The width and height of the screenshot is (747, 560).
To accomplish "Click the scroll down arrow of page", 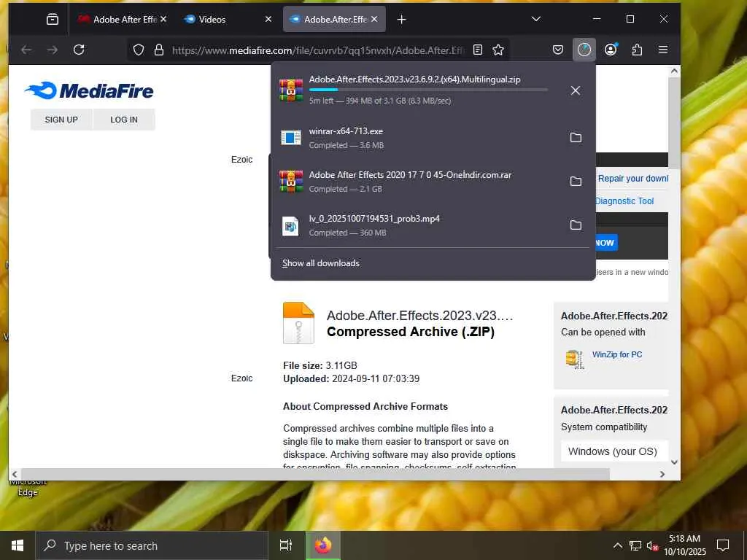I will pyautogui.click(x=674, y=462).
